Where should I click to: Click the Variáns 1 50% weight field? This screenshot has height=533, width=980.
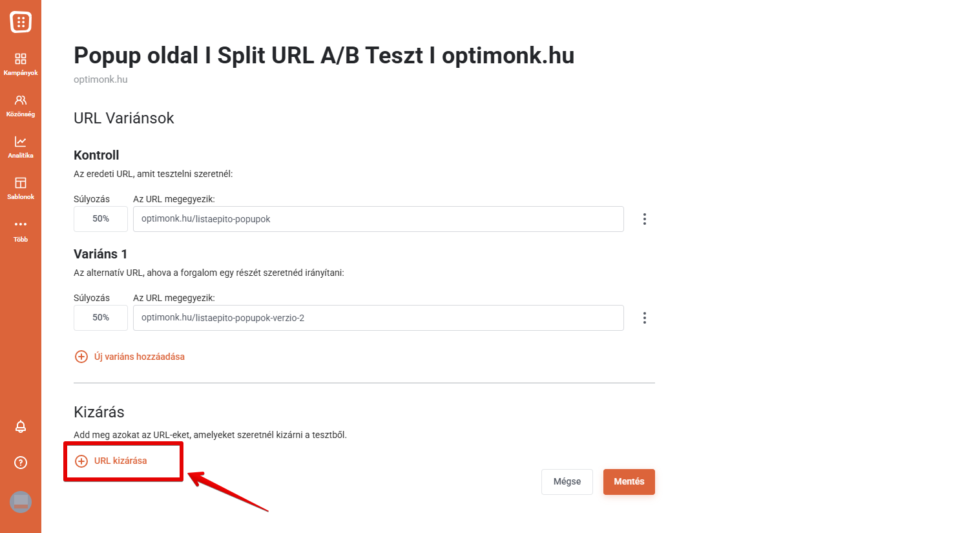click(x=101, y=318)
